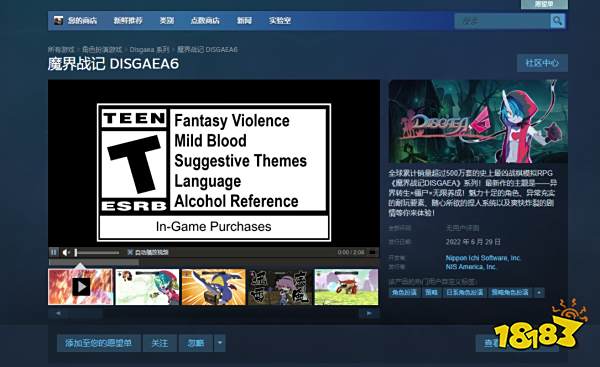
Task: Click the 魔界战记 DISGAEA6 breadcrumb
Action: tap(207, 49)
